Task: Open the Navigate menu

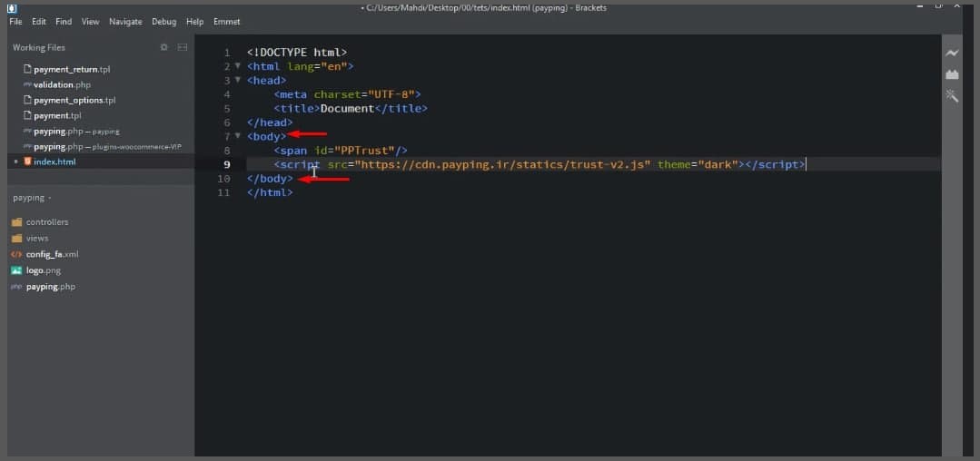Action: pos(125,21)
